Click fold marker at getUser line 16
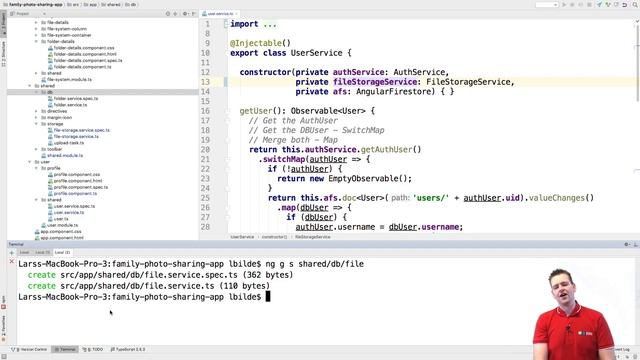The width and height of the screenshot is (640, 360). point(228,111)
